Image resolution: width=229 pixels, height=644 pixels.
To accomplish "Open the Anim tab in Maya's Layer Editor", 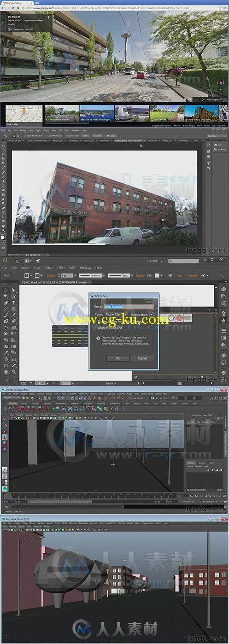I will (x=211, y=463).
